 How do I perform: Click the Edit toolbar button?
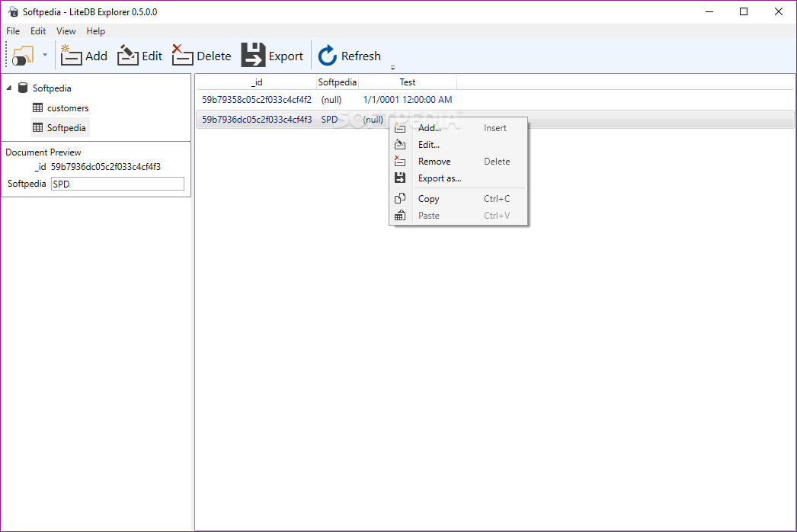(x=139, y=56)
